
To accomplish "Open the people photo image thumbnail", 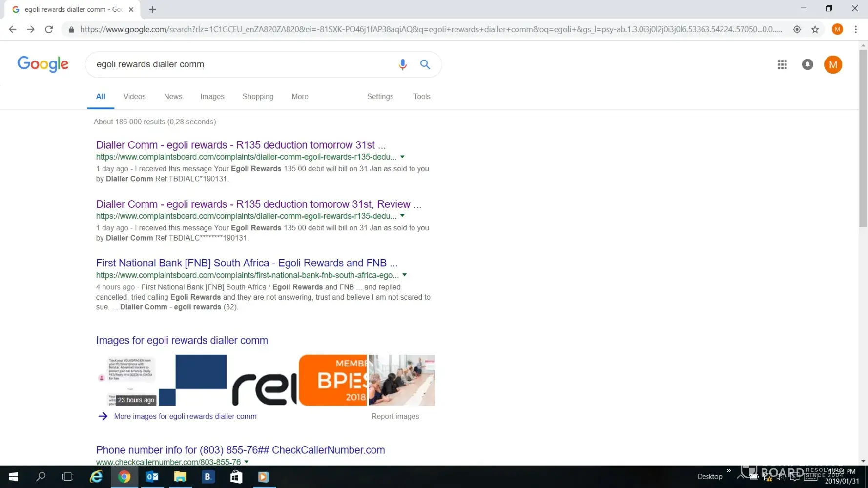I will pyautogui.click(x=402, y=380).
